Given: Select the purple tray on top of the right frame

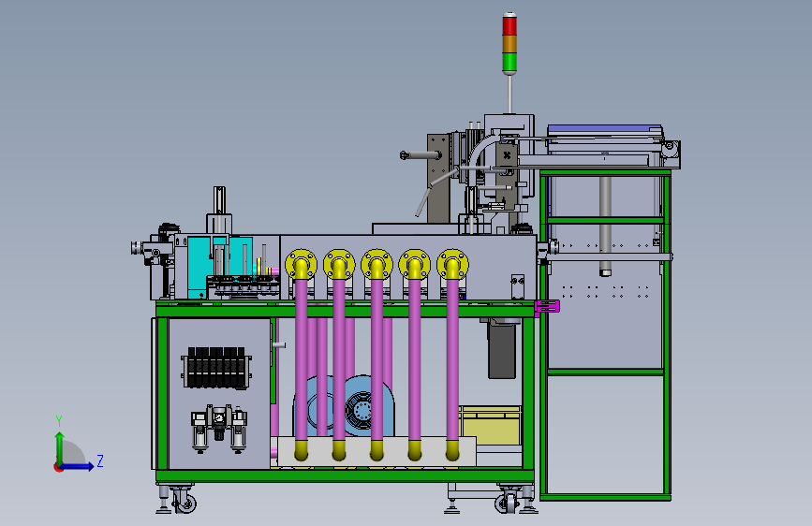Looking at the screenshot, I should click(x=605, y=129).
